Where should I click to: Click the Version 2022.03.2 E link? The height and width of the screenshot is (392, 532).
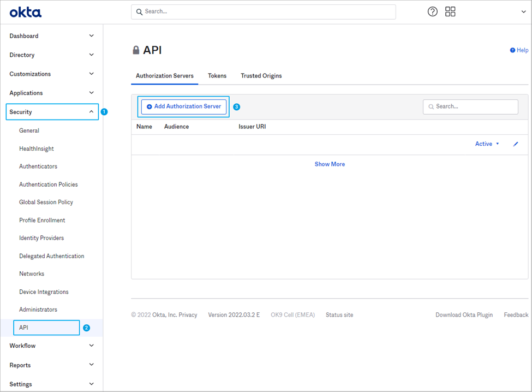click(234, 315)
